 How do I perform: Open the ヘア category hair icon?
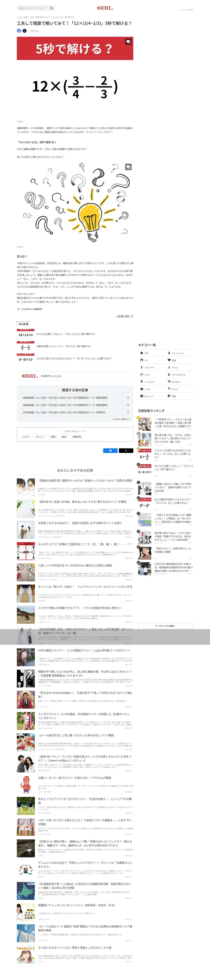141,360
